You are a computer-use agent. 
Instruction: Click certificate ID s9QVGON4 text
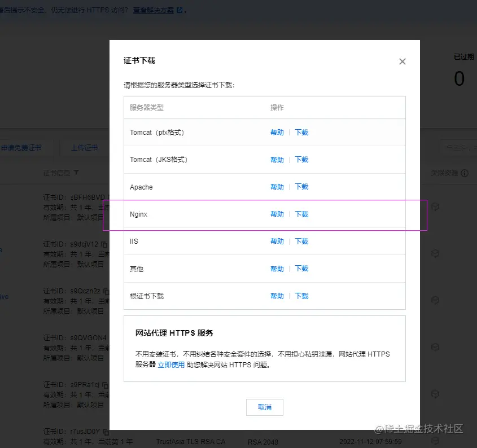88,338
